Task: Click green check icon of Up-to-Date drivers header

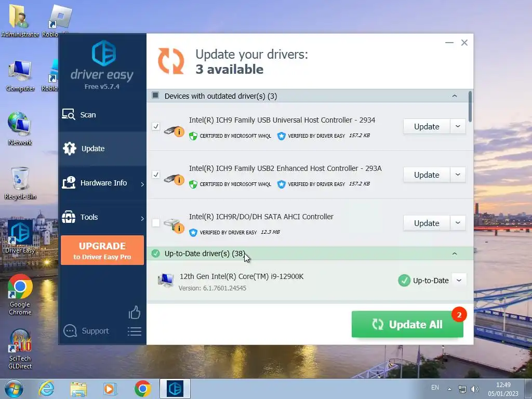Action: 156,254
